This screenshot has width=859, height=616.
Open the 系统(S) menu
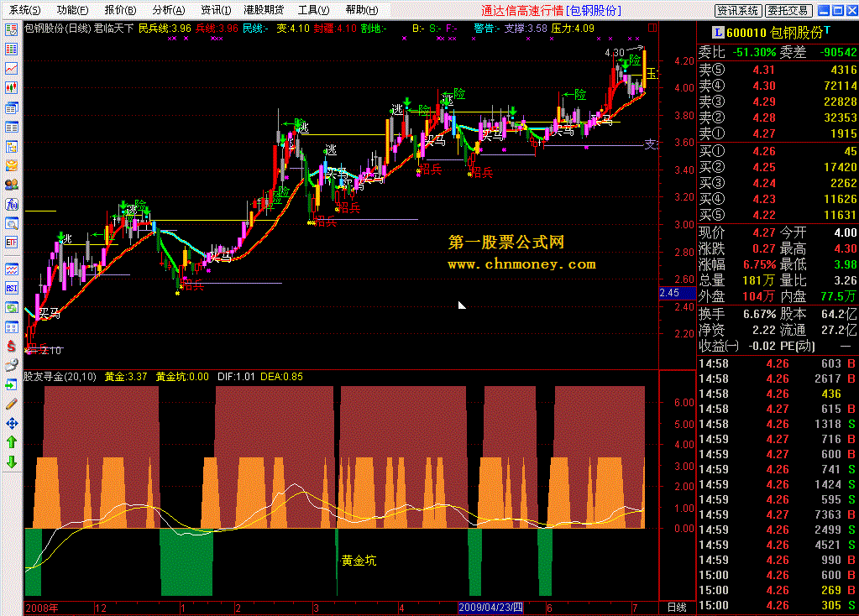coord(24,10)
